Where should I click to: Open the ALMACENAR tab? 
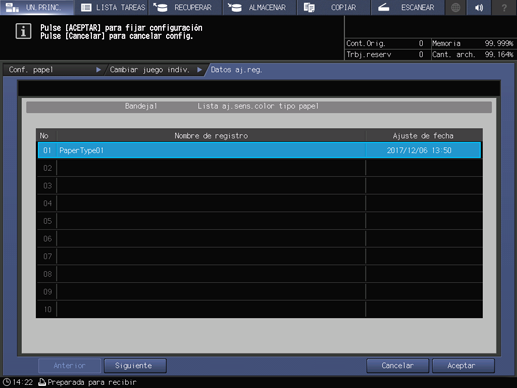pos(259,7)
